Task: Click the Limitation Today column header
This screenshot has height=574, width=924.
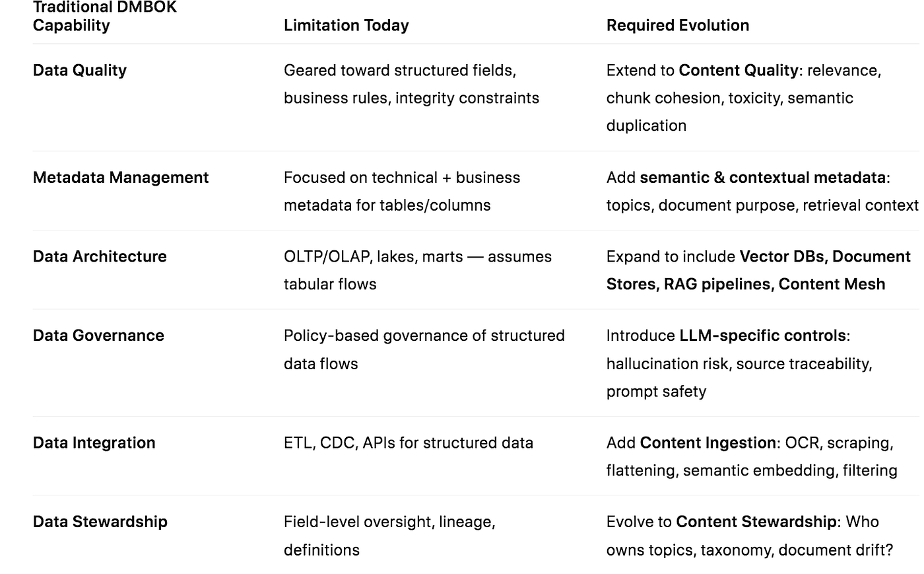Action: [346, 26]
